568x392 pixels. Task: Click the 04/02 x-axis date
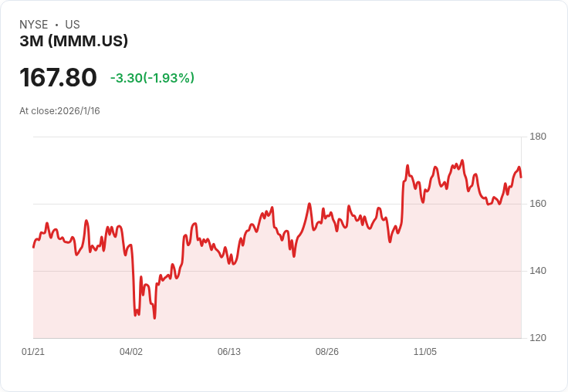(131, 352)
